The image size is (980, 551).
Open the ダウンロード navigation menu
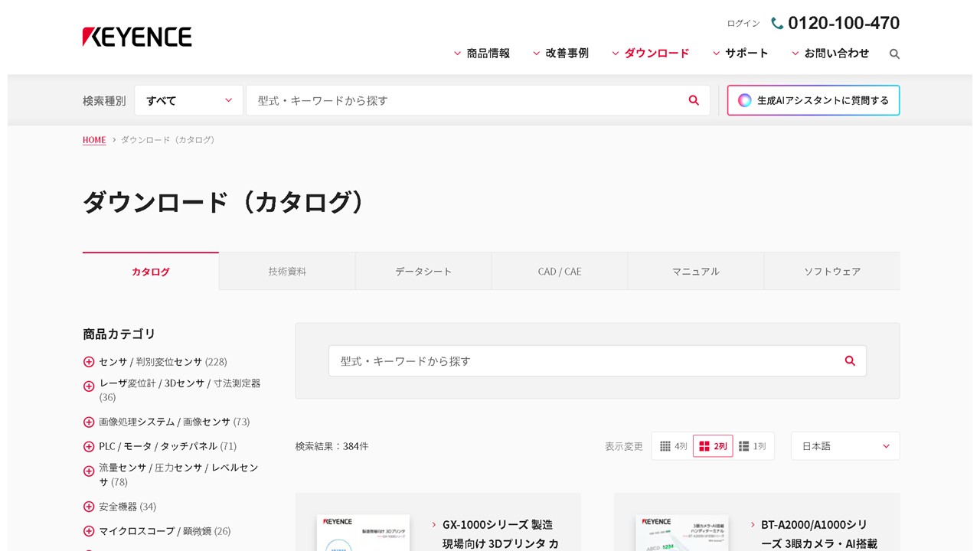pos(656,53)
